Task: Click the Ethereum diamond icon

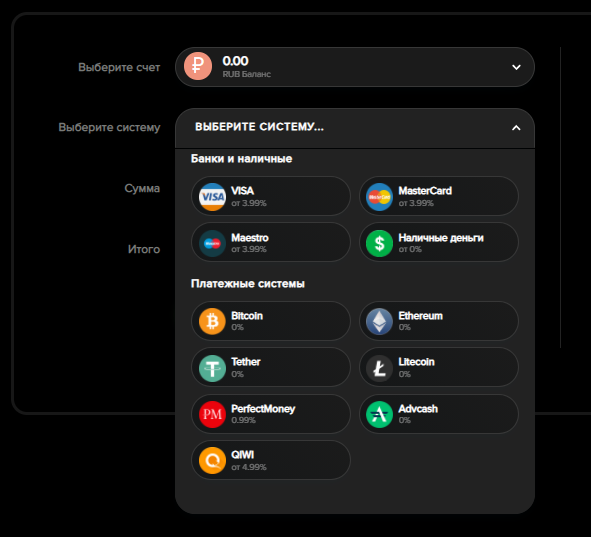Action: coord(379,321)
